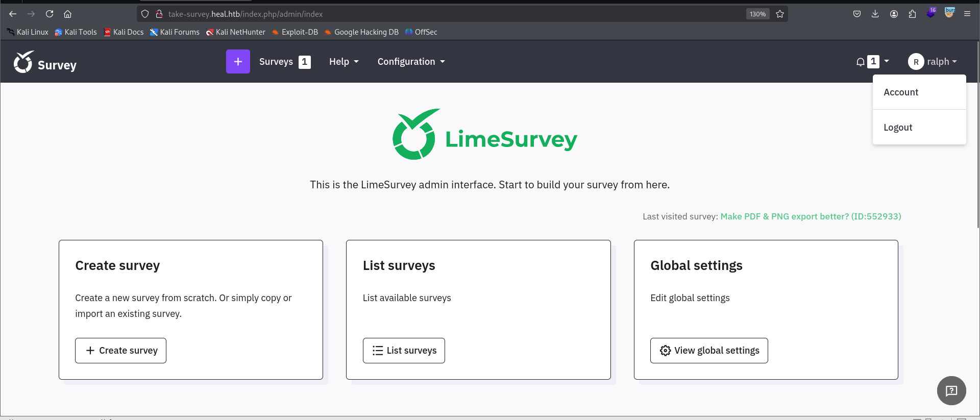Image resolution: width=980 pixels, height=420 pixels.
Task: Open the help chat floating button
Action: tap(951, 390)
